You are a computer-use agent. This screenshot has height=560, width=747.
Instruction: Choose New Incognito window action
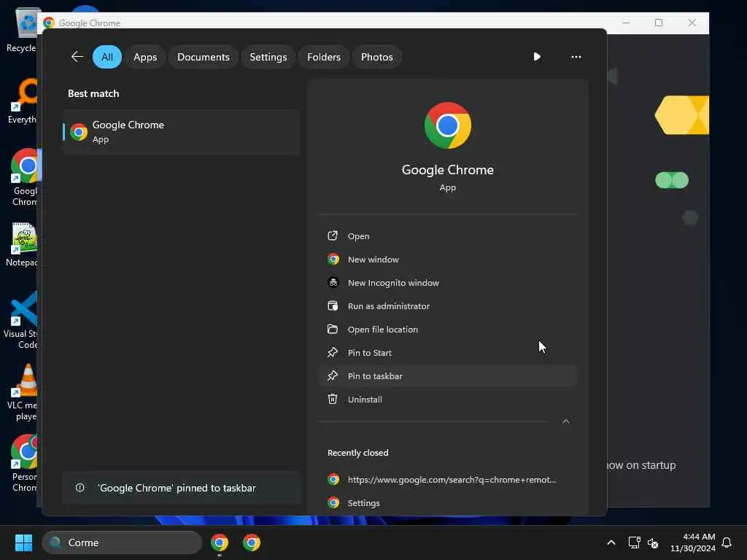tap(447, 283)
